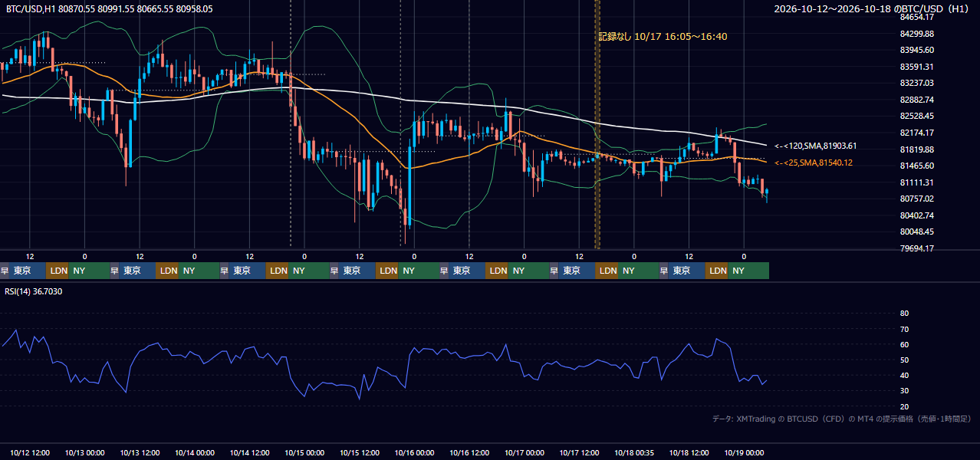Click the 10/15 12:00 date label
This screenshot has width=980, height=460.
[x=360, y=453]
